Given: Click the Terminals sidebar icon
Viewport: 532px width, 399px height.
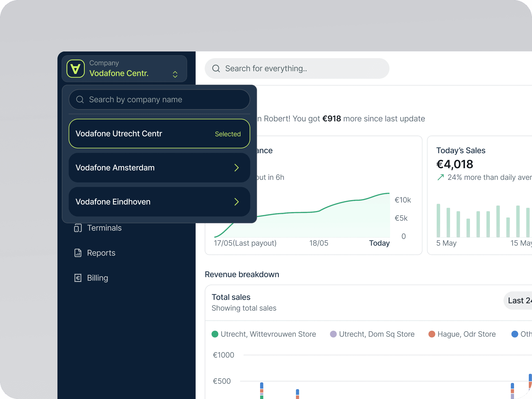Looking at the screenshot, I should (78, 228).
